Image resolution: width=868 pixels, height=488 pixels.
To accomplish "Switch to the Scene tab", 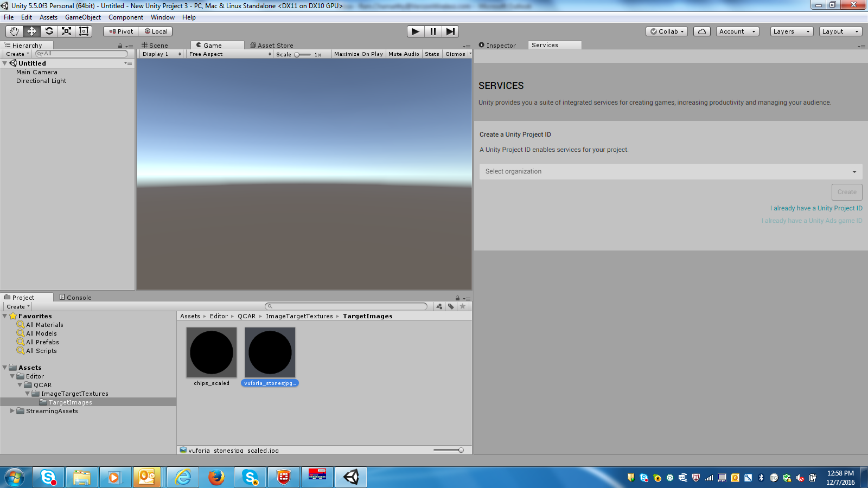I will pyautogui.click(x=155, y=46).
